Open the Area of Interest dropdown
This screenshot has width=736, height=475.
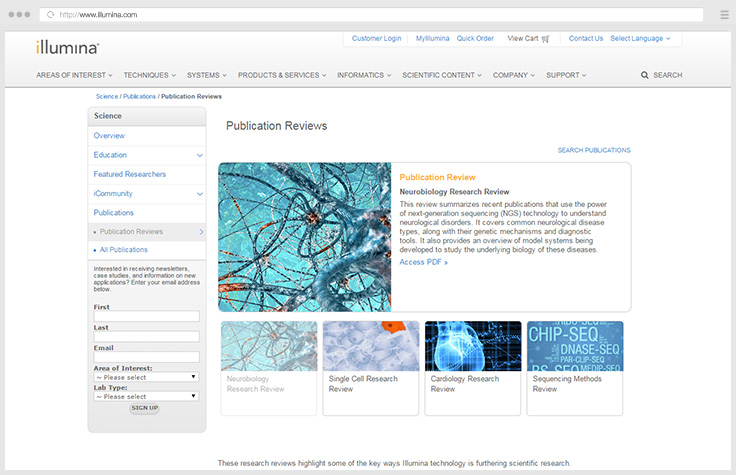click(x=146, y=377)
